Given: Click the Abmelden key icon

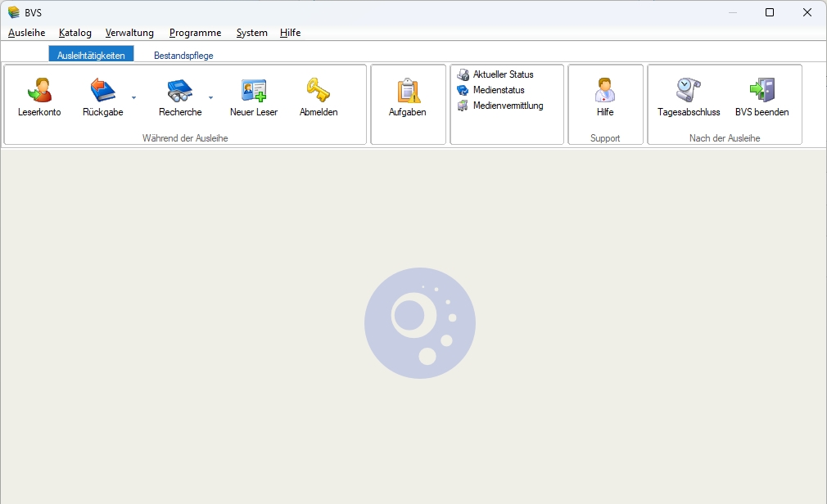Looking at the screenshot, I should point(318,90).
